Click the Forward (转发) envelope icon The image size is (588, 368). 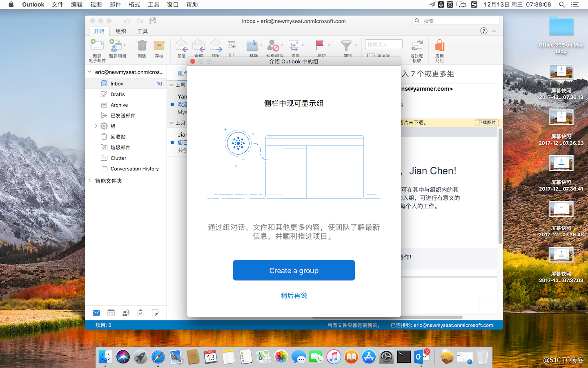(x=216, y=46)
